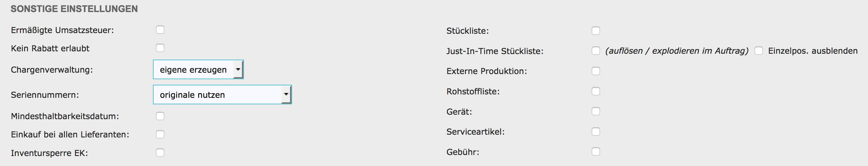Check Einkauf bei allen Lieferanten
The width and height of the screenshot is (868, 166).
pyautogui.click(x=160, y=134)
